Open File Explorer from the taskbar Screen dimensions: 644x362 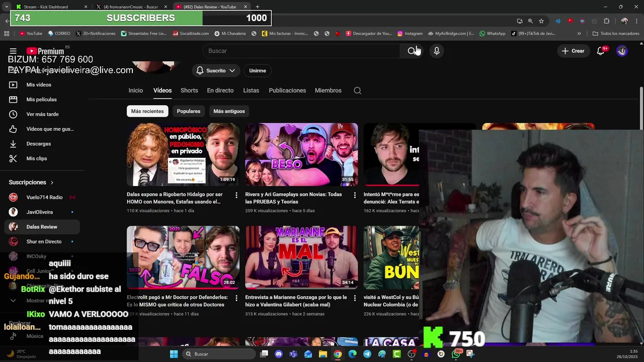coord(323,354)
